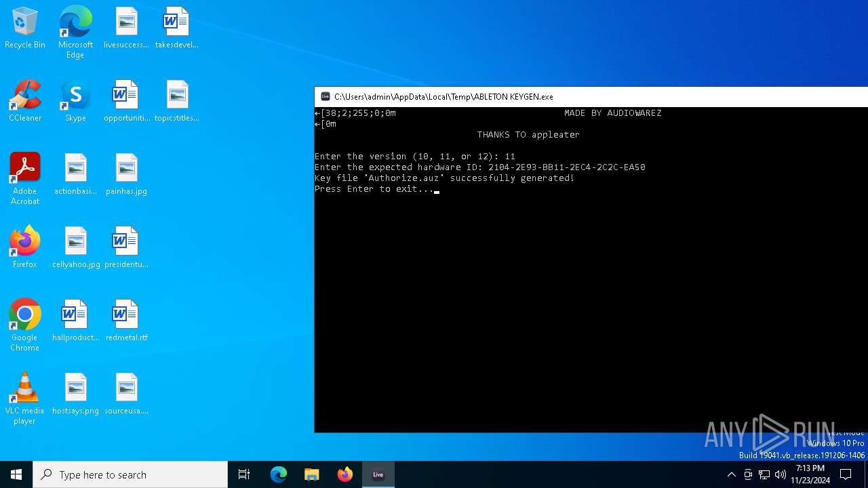Viewport: 868px width, 488px height.
Task: Show hidden system tray icons
Action: tap(731, 474)
